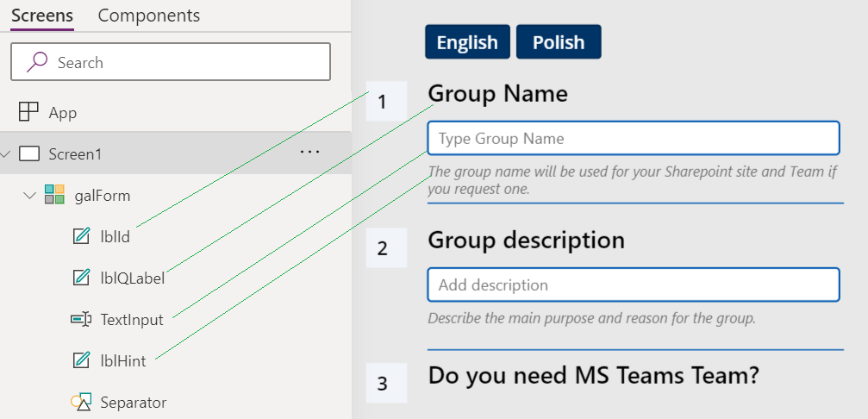
Task: Select the Group Name heading label
Action: [x=497, y=93]
